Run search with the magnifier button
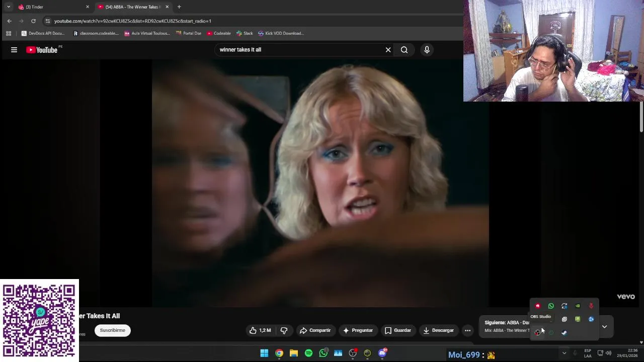Viewport: 644px width, 362px height. coord(404,50)
